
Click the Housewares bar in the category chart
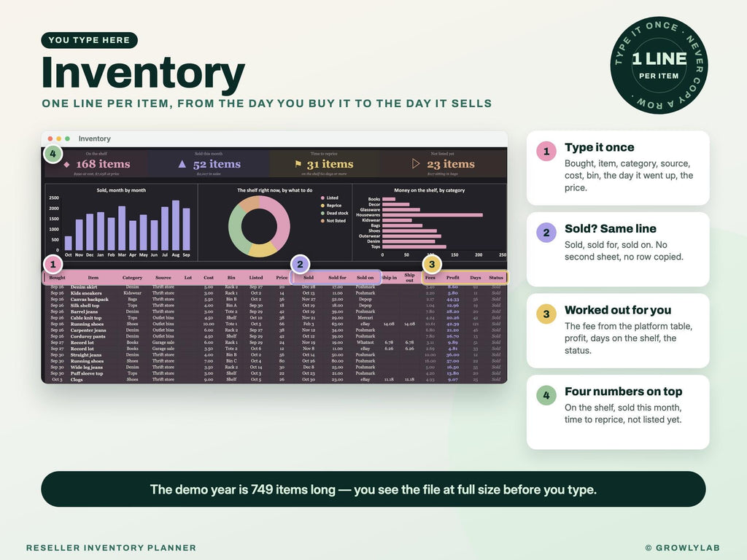[x=433, y=215]
